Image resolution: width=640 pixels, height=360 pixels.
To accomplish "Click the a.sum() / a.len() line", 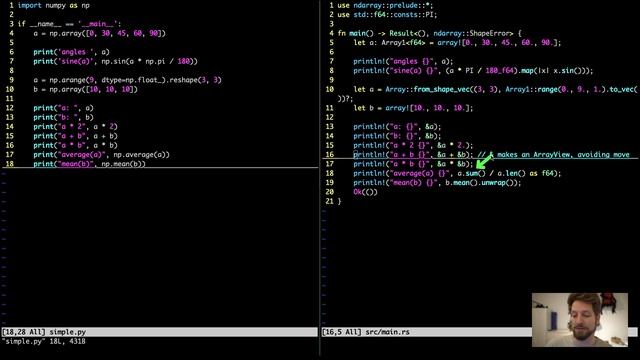I will coord(457,173).
